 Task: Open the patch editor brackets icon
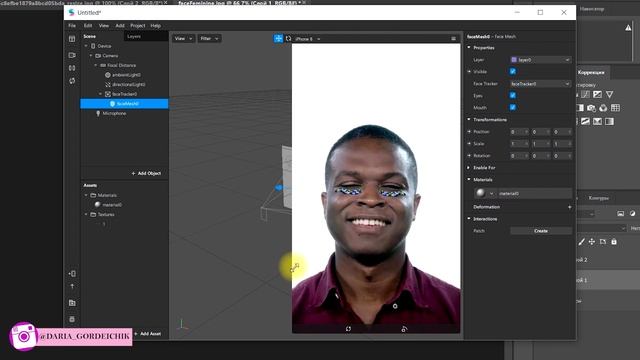point(72,68)
